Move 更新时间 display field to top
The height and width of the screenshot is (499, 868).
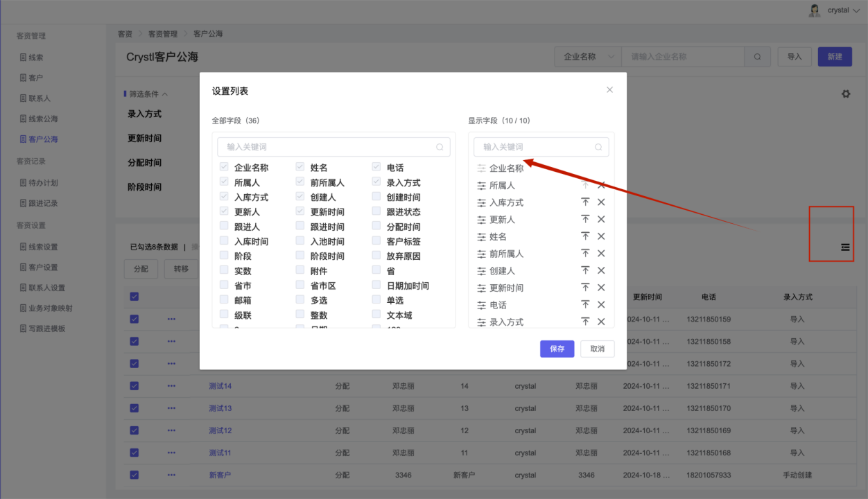pyautogui.click(x=585, y=287)
